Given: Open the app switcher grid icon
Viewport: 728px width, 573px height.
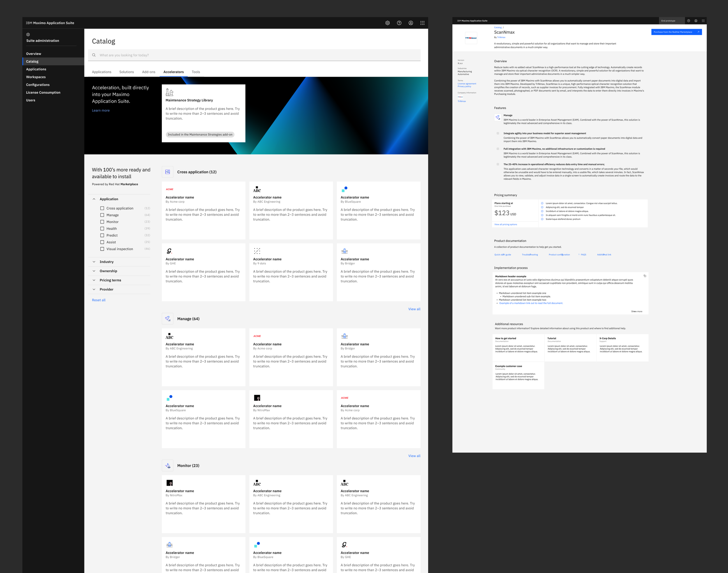Looking at the screenshot, I should click(422, 23).
